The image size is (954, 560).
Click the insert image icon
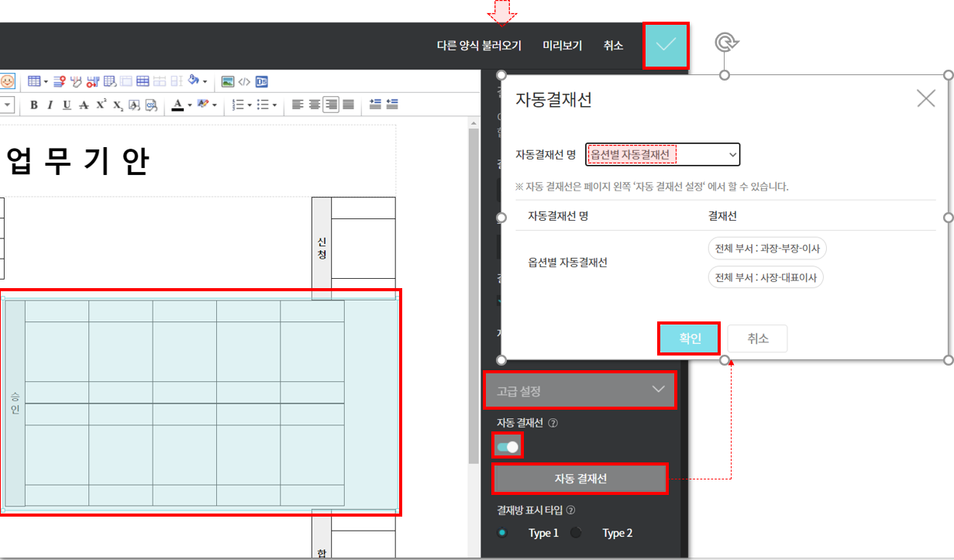point(228,81)
